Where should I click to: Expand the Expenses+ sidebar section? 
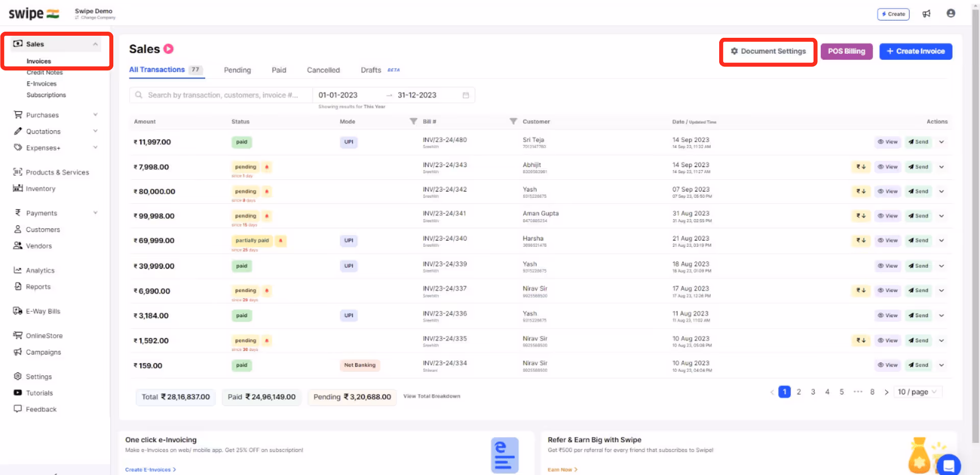95,148
